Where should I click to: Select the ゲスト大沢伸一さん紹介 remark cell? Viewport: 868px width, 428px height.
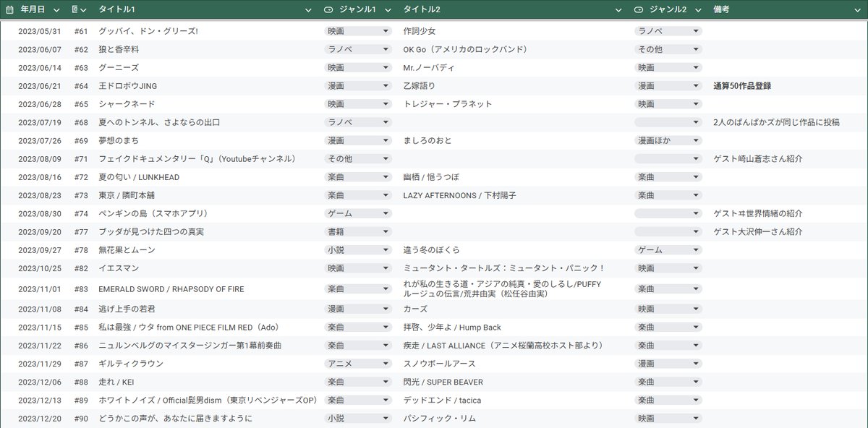pos(757,231)
